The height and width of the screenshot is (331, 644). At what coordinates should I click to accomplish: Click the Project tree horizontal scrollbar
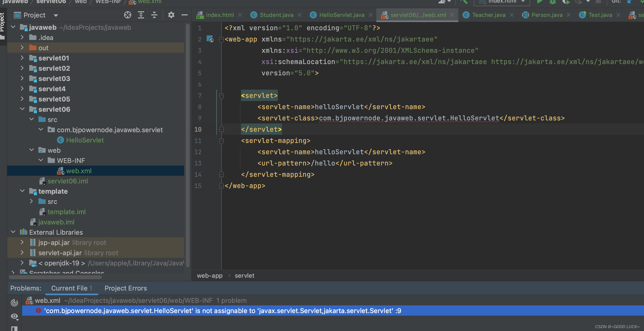[x=55, y=277]
